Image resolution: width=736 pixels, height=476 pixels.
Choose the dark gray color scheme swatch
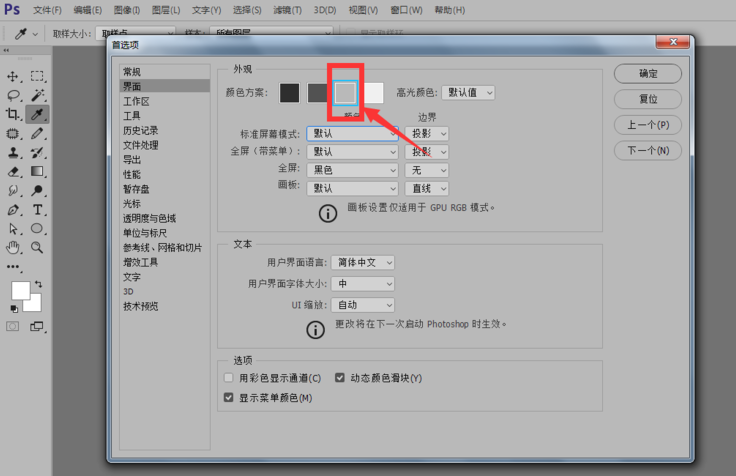pyautogui.click(x=317, y=92)
